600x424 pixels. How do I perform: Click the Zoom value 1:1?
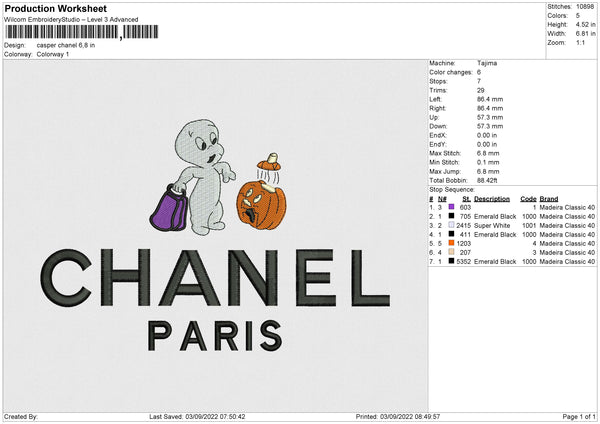[580, 42]
